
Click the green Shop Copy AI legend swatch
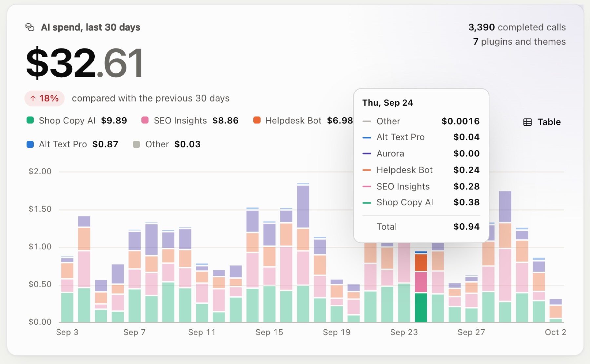[x=30, y=120]
